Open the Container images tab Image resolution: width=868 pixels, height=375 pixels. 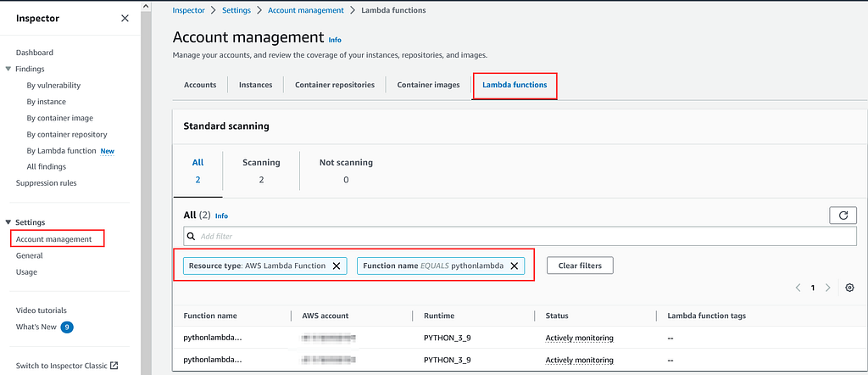pyautogui.click(x=428, y=85)
